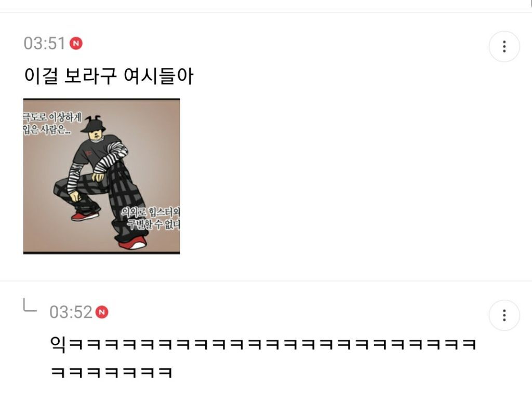This screenshot has width=532, height=401.
Task: Click the caption 의외로 힙스터와 in the comic image
Action: (150, 212)
